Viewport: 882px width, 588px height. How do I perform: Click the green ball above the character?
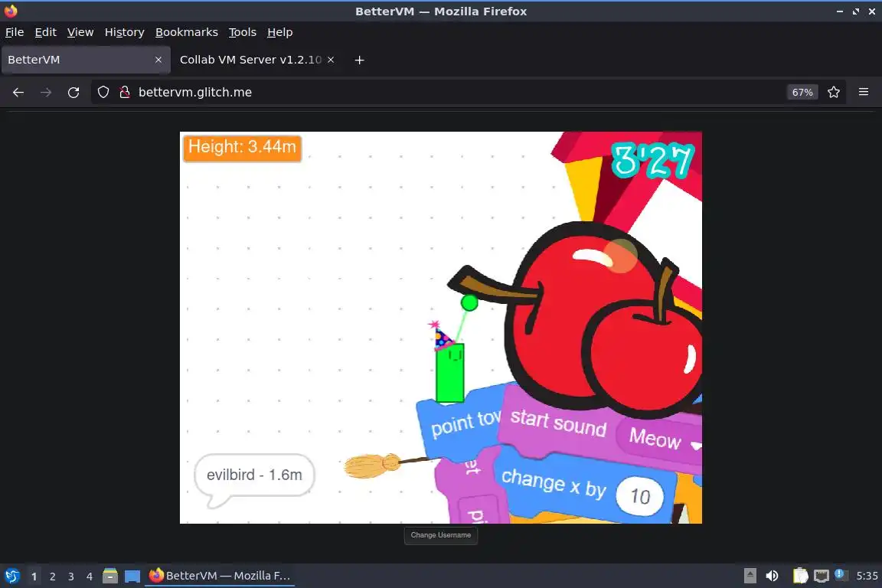[x=469, y=302]
